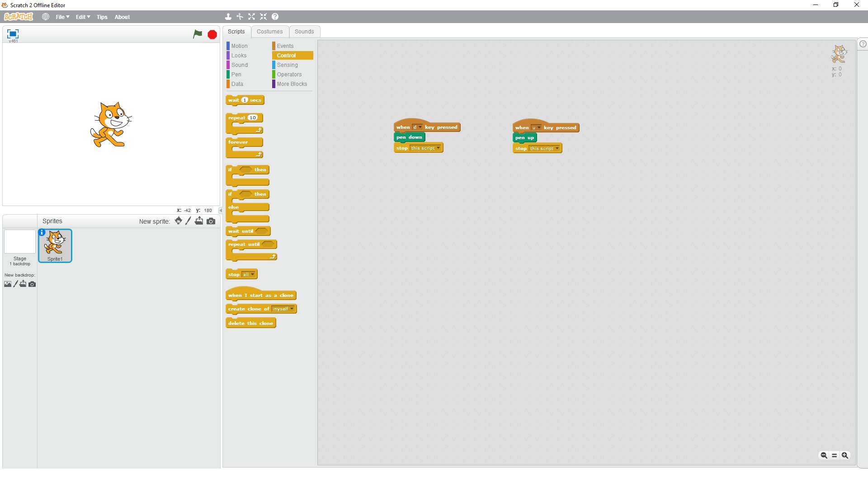Collapse the stage panel with arrow
The width and height of the screenshot is (868, 488).
point(221,211)
